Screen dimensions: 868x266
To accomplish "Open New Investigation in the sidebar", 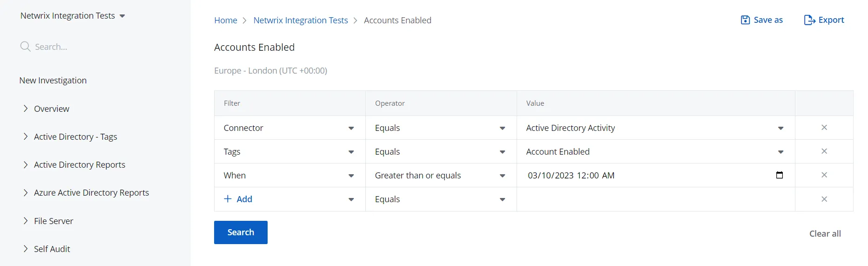I will coord(53,81).
